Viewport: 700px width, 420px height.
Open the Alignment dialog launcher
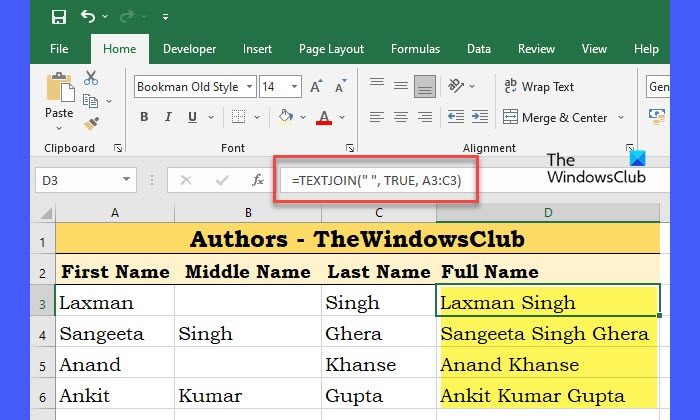(629, 148)
